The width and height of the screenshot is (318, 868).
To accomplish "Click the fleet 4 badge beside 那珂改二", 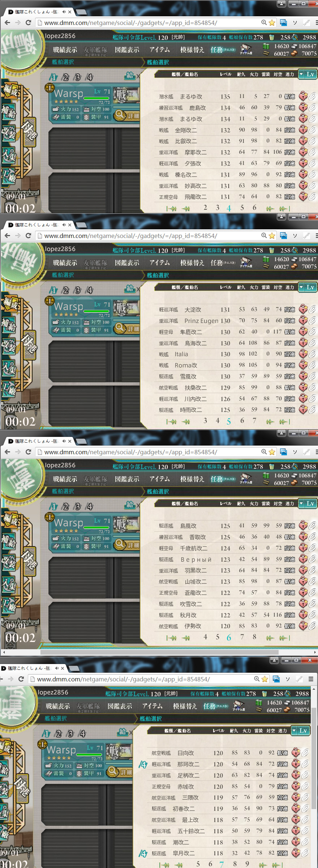I will [x=143, y=764].
